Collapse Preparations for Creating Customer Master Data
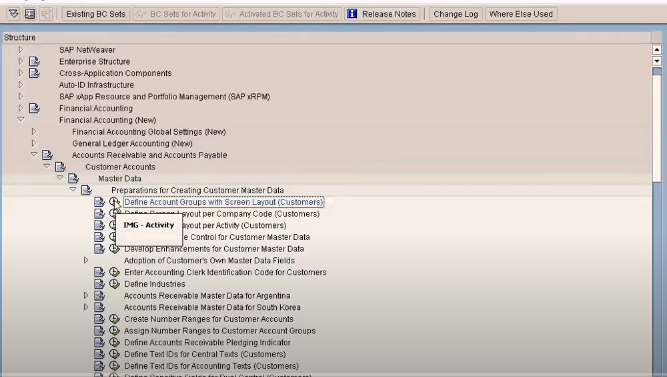This screenshot has width=667, height=377. tap(73, 189)
